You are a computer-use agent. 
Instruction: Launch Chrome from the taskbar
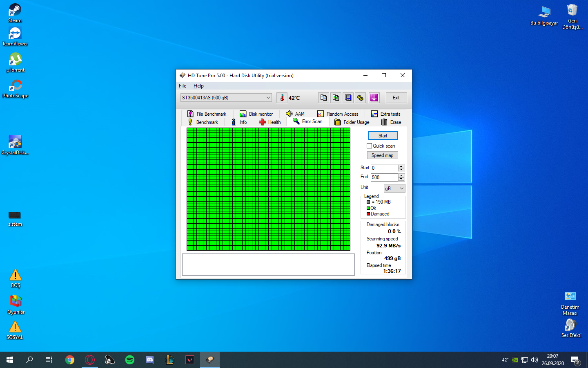70,360
